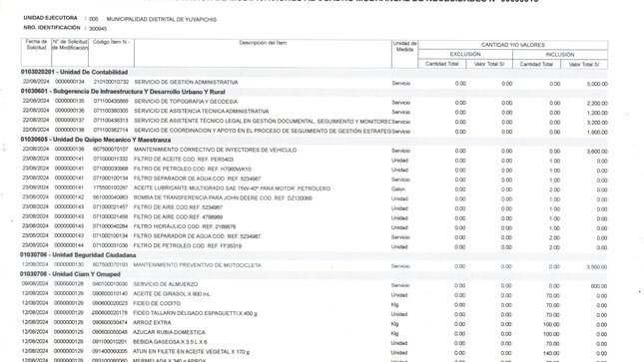Select 'MUNICIPALIDAD DISTRITAL DE YUYAPICHIS' text
The image size is (644, 362).
[162, 19]
